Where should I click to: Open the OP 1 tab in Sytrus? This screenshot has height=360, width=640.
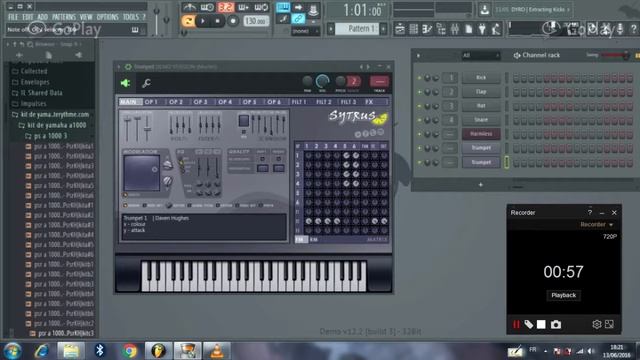151,102
